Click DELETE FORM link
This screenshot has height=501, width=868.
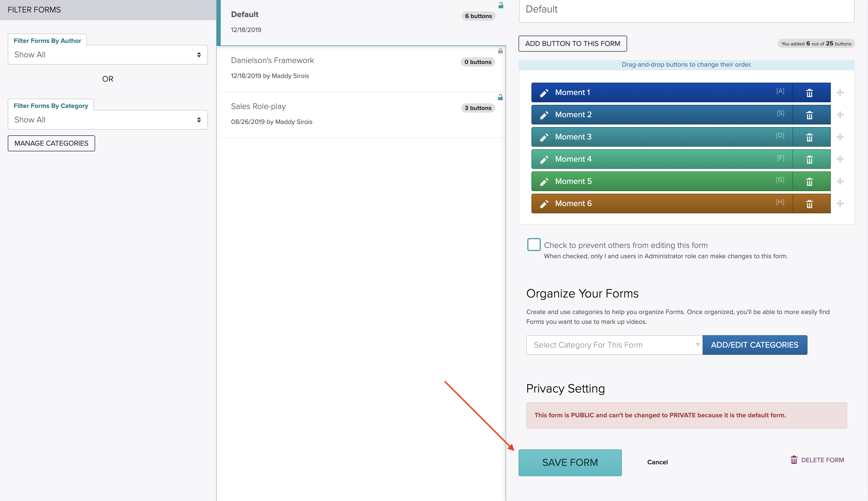coord(823,460)
